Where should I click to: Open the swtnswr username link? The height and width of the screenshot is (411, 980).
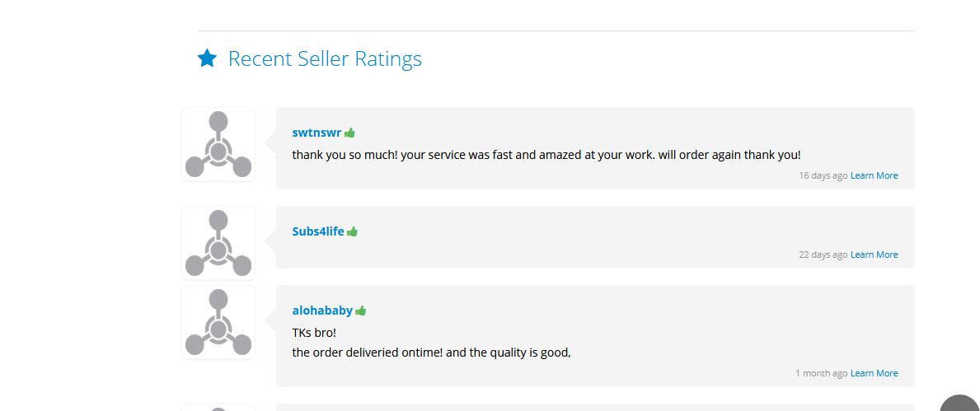click(x=317, y=133)
